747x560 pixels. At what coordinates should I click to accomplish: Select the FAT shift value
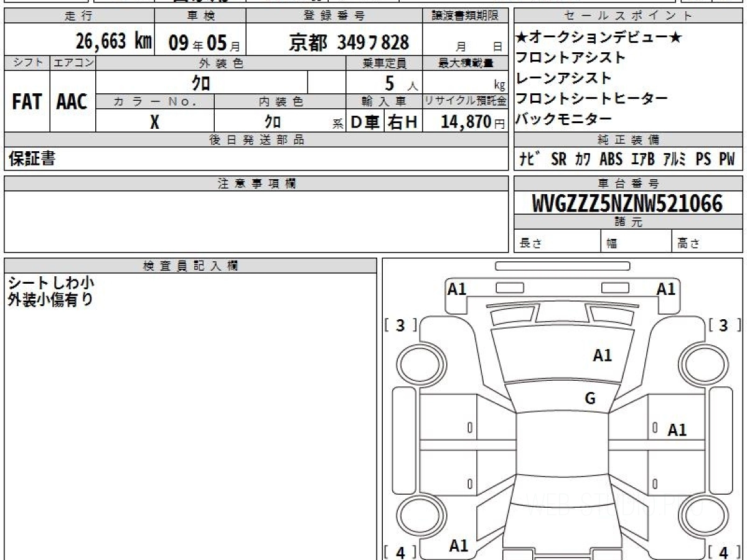click(27, 102)
